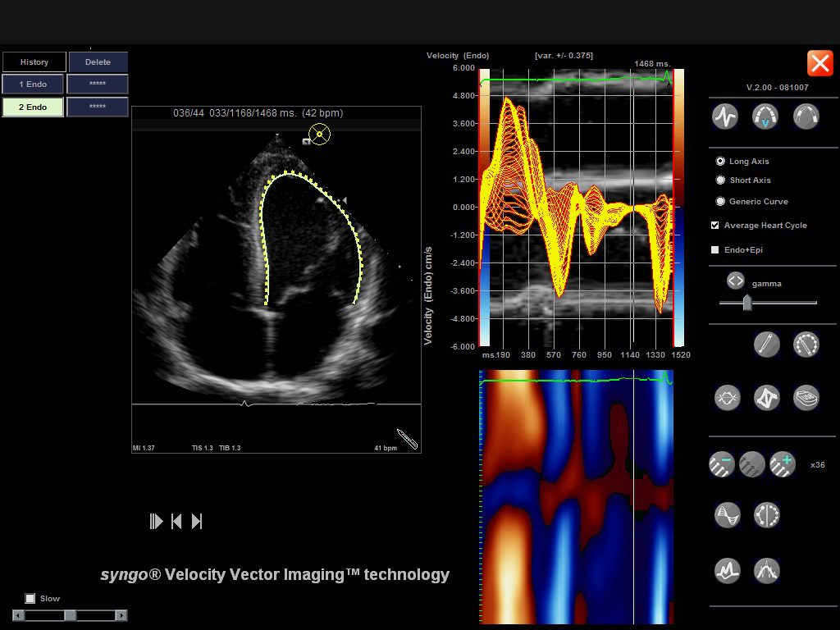The image size is (840, 630).
Task: Select the 2 Endo history entry
Action: point(33,107)
